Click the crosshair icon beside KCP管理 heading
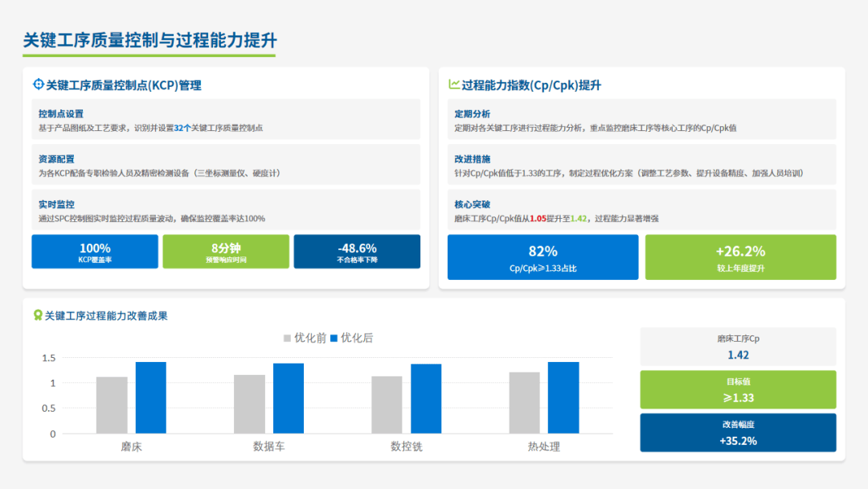 tap(38, 85)
